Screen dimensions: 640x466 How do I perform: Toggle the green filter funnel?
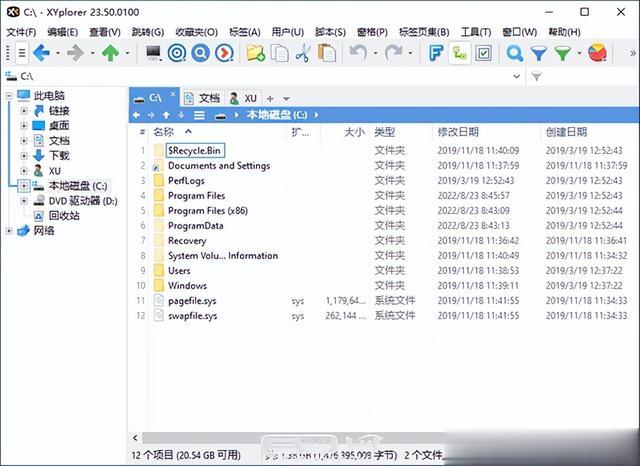(x=562, y=53)
